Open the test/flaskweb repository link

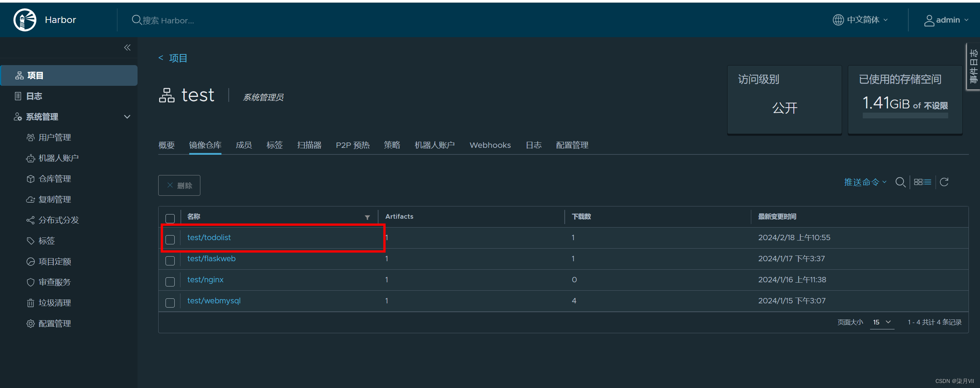click(211, 259)
